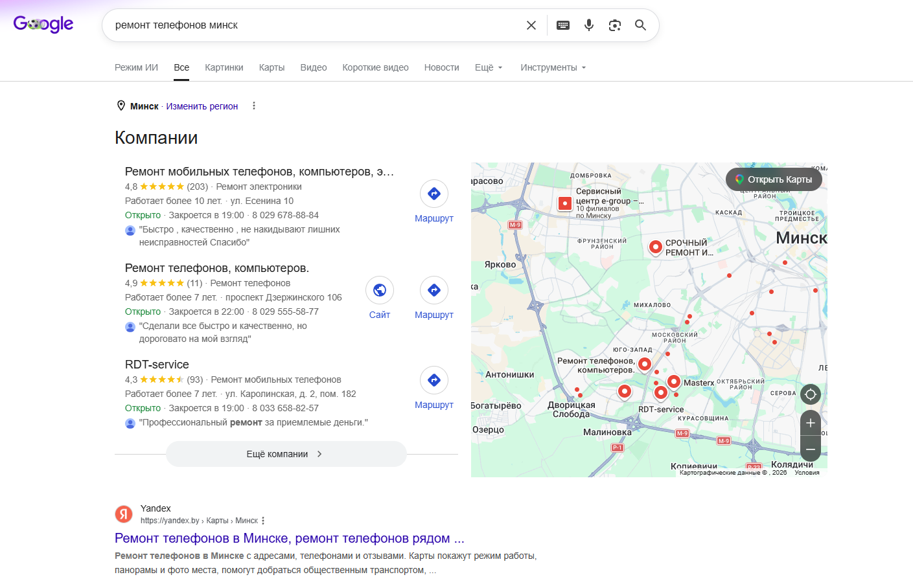Image resolution: width=913 pixels, height=588 pixels.
Task: Switch to Режим ИИ tab
Action: (136, 67)
